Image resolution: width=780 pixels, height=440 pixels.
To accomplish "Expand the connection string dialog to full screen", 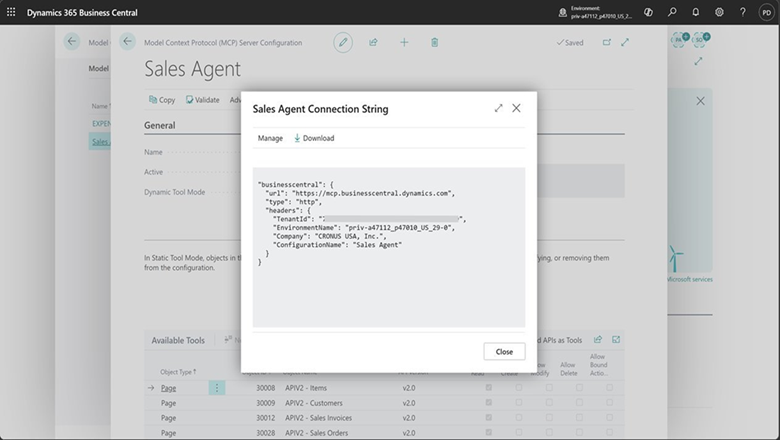I will click(498, 108).
